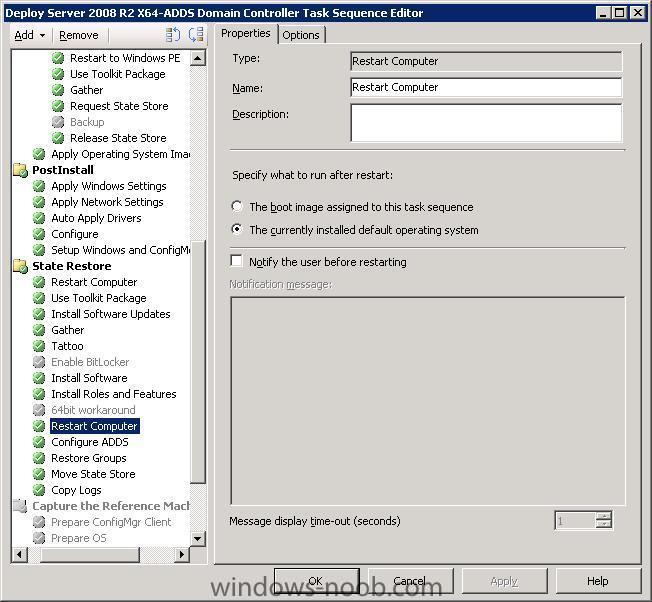The width and height of the screenshot is (652, 602).
Task: Click the Remove button in the toolbar
Action: 79,35
